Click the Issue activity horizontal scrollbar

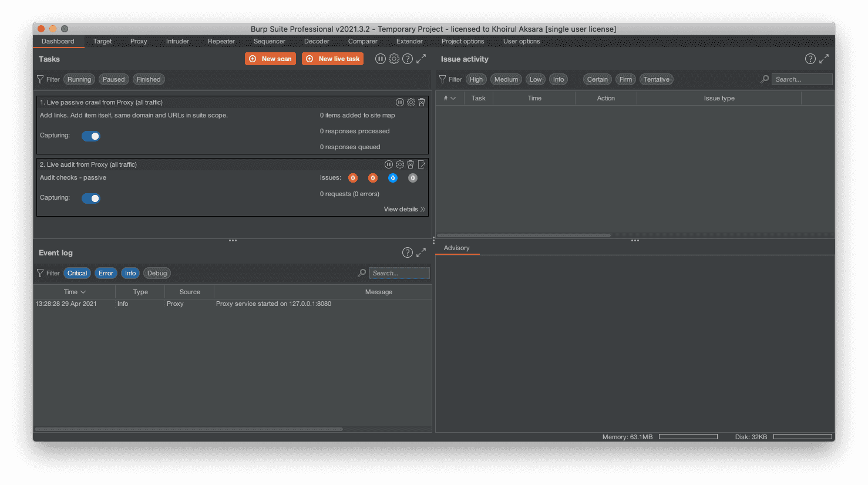click(x=523, y=235)
